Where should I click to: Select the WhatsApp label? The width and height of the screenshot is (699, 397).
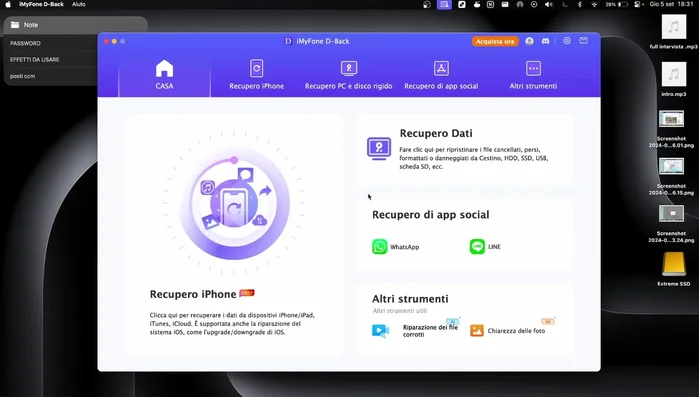coord(404,247)
